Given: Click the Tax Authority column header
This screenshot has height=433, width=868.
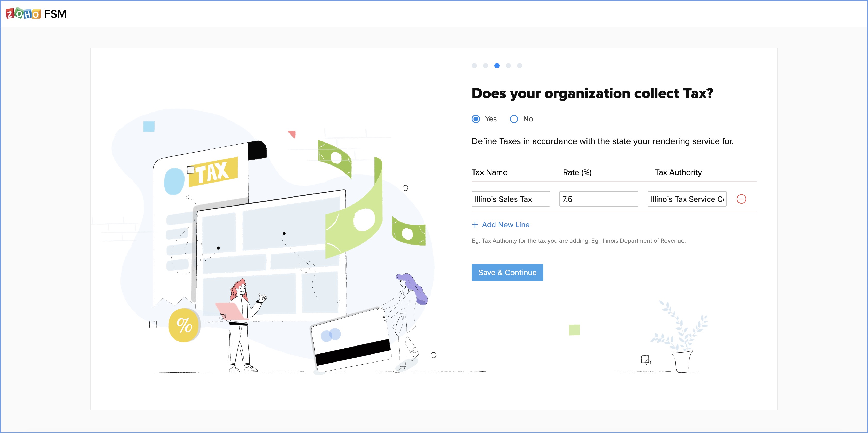Looking at the screenshot, I should [678, 172].
